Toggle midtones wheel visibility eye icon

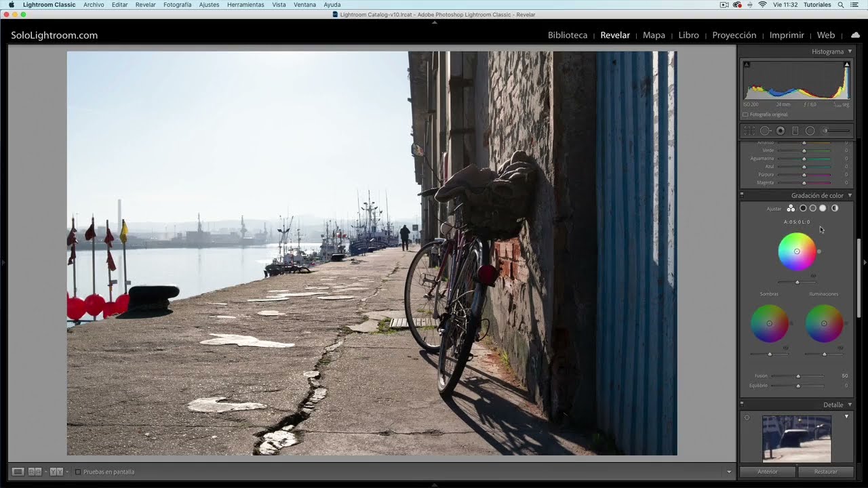point(813,276)
